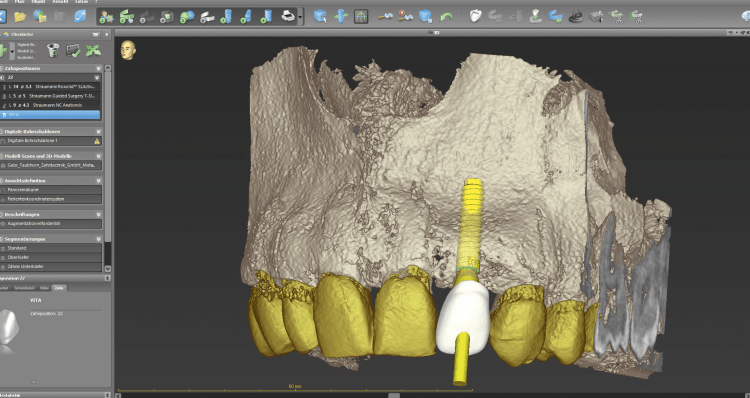Click the head orientation icon in viewport
750x398 pixels.
click(x=128, y=50)
